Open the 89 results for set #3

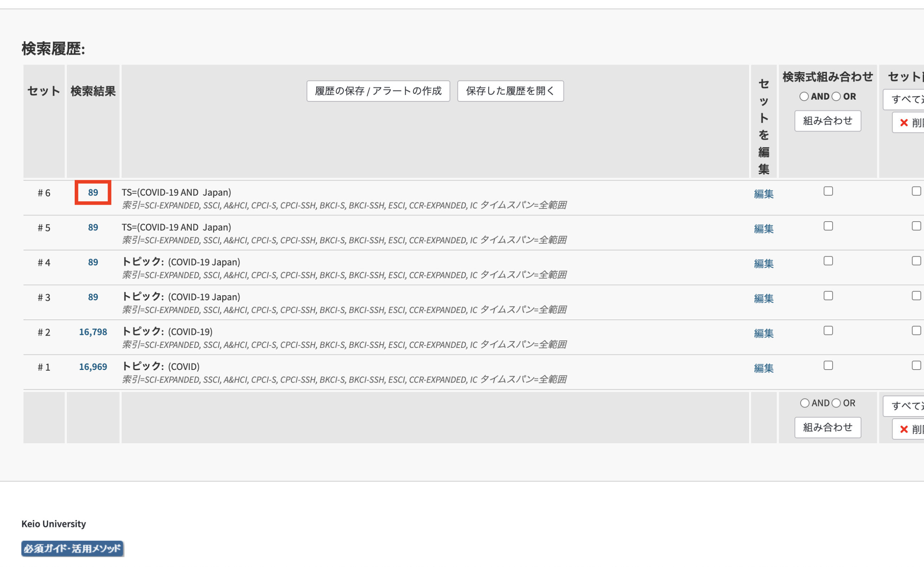93,297
